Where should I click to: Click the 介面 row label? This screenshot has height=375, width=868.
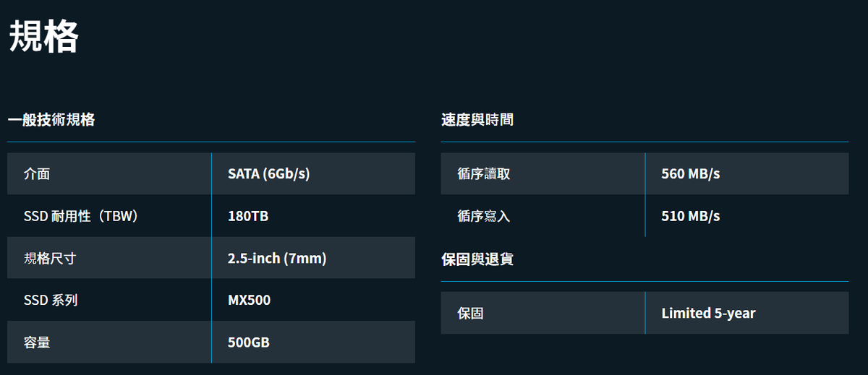37,174
